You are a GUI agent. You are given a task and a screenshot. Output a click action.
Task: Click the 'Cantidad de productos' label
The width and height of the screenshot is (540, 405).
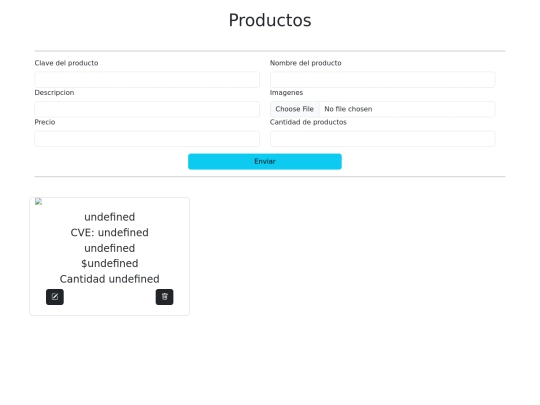308,122
